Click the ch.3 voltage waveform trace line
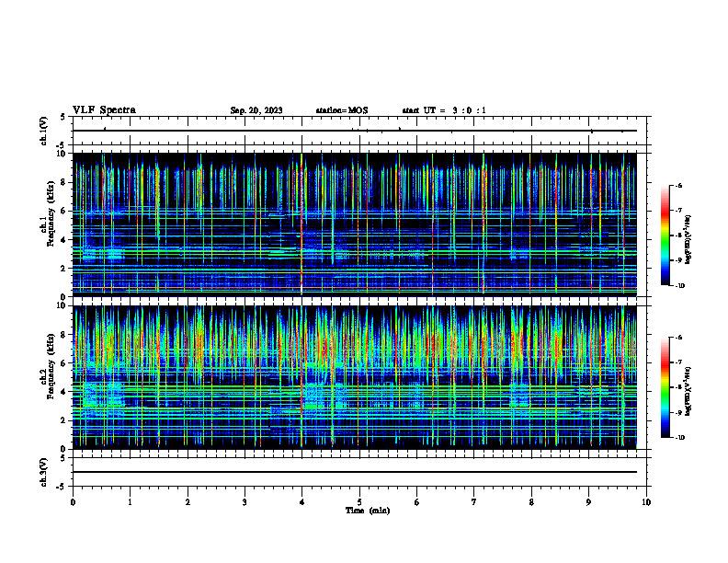Image resolution: width=728 pixels, height=563 pixels. [x=355, y=472]
